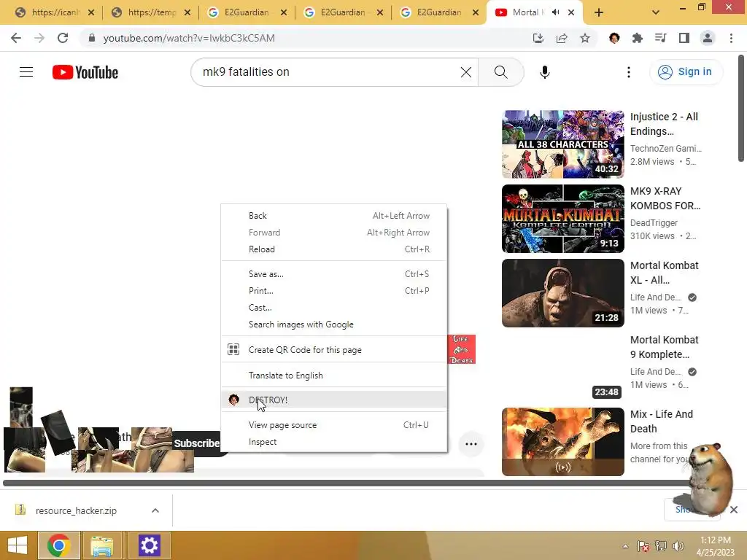Screen dimensions: 747x560
Task: Open Injustice 2 All Endings thumbnail
Action: [x=562, y=144]
